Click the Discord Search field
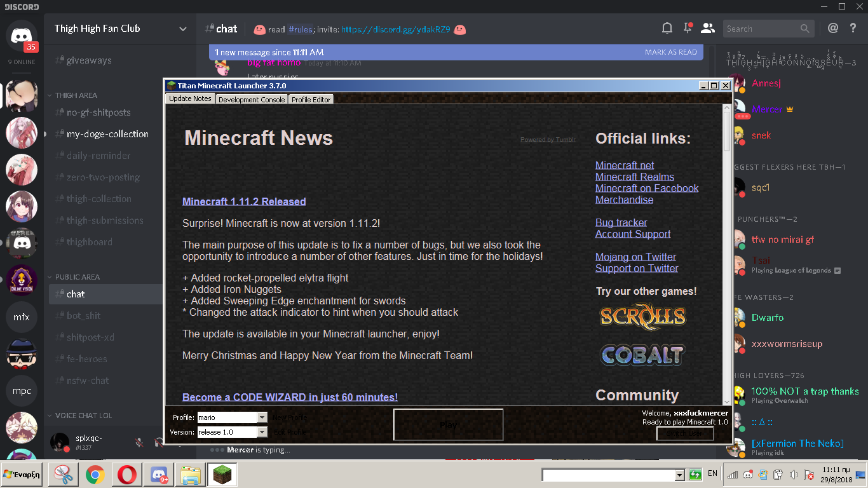 click(761, 29)
